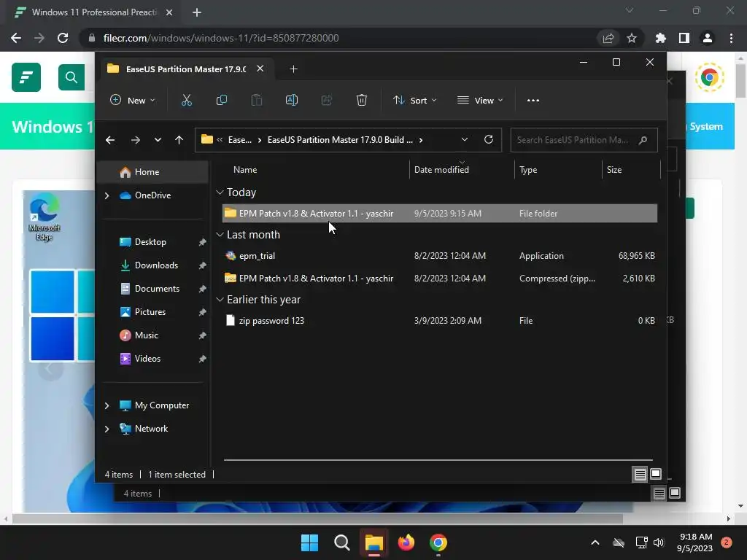This screenshot has width=747, height=560.
Task: Reload the Chrome page
Action: point(63,38)
